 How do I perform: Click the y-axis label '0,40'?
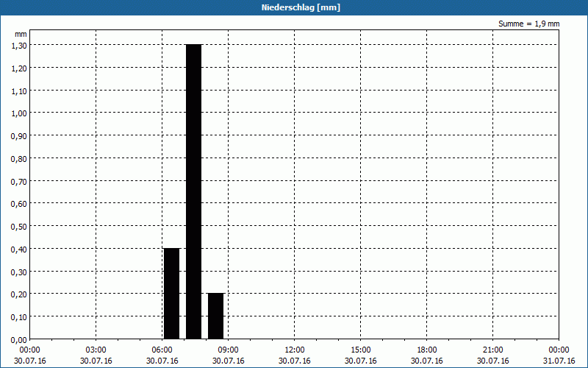click(x=19, y=250)
